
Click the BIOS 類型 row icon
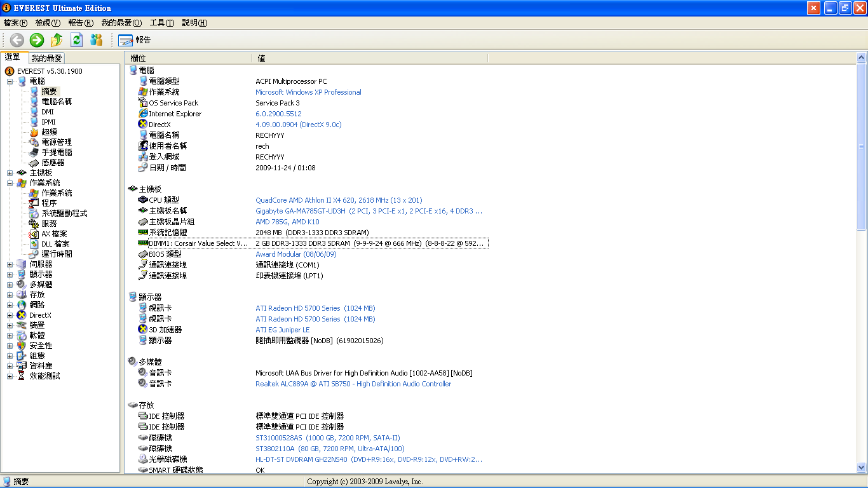143,254
